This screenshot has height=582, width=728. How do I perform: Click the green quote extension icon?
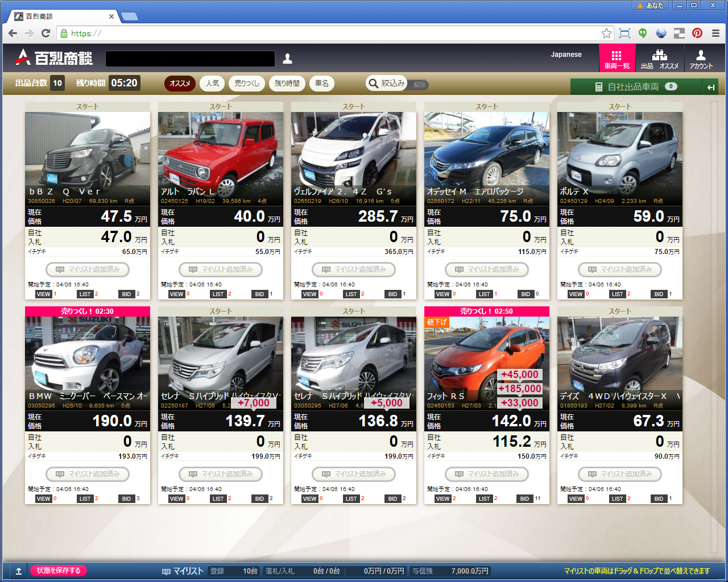[x=643, y=34]
